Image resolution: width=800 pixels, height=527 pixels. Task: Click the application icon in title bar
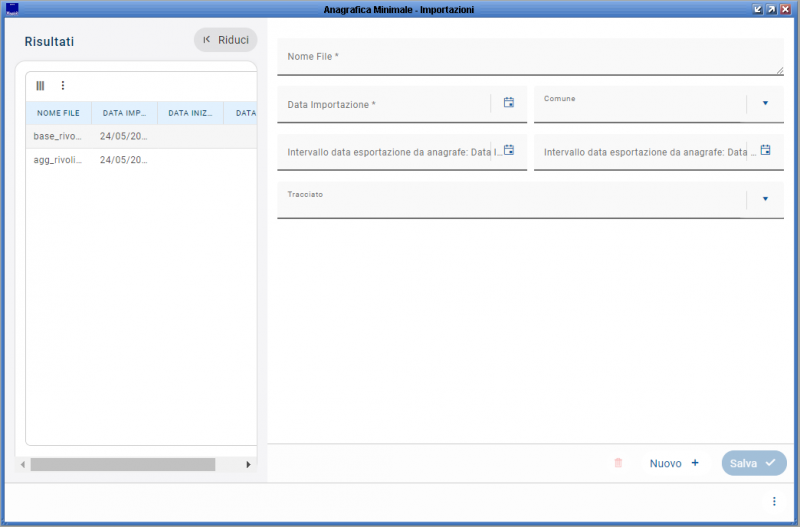(12, 9)
